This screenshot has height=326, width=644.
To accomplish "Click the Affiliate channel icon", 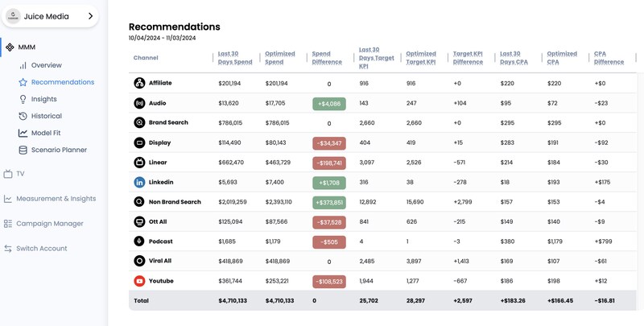I will (139, 83).
